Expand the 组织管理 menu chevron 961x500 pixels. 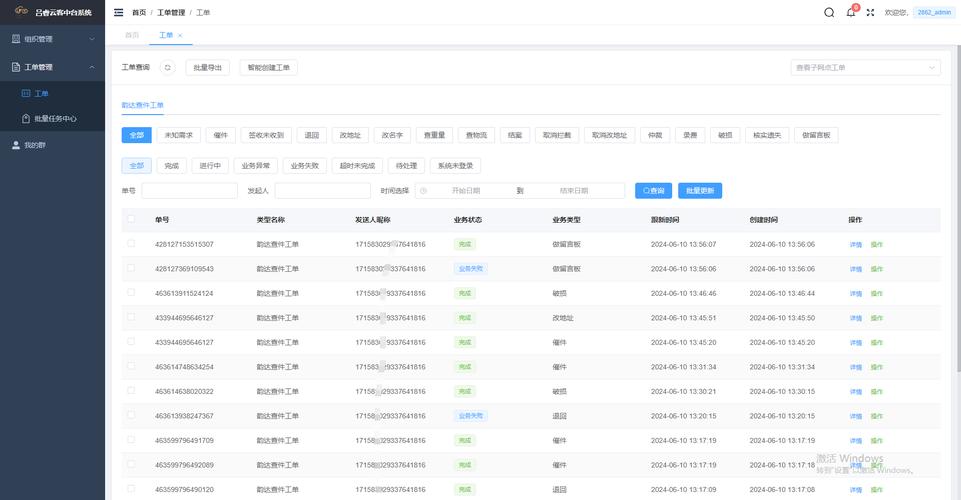[x=92, y=39]
